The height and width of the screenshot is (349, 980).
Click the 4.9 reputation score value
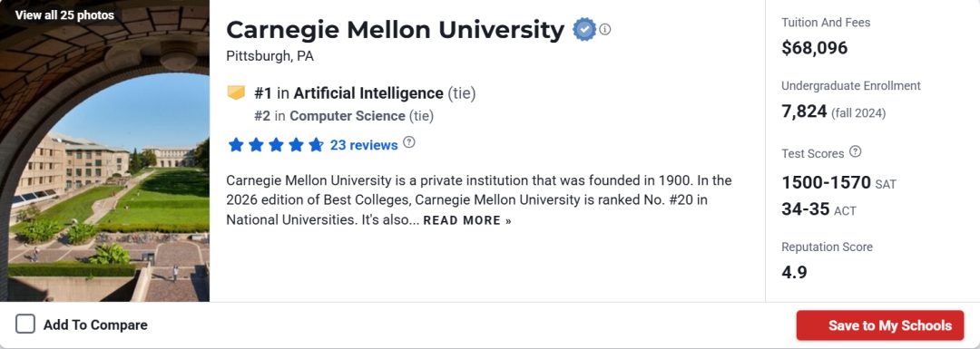coord(794,272)
